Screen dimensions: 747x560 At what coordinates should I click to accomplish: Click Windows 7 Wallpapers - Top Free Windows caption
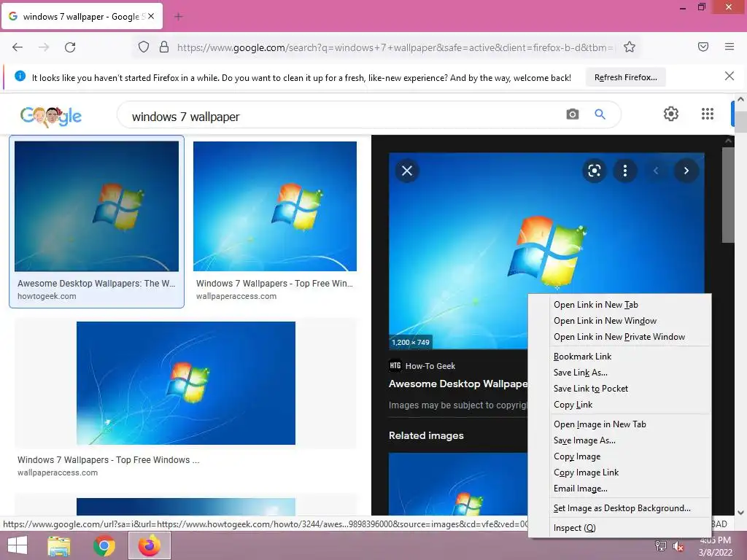click(108, 460)
